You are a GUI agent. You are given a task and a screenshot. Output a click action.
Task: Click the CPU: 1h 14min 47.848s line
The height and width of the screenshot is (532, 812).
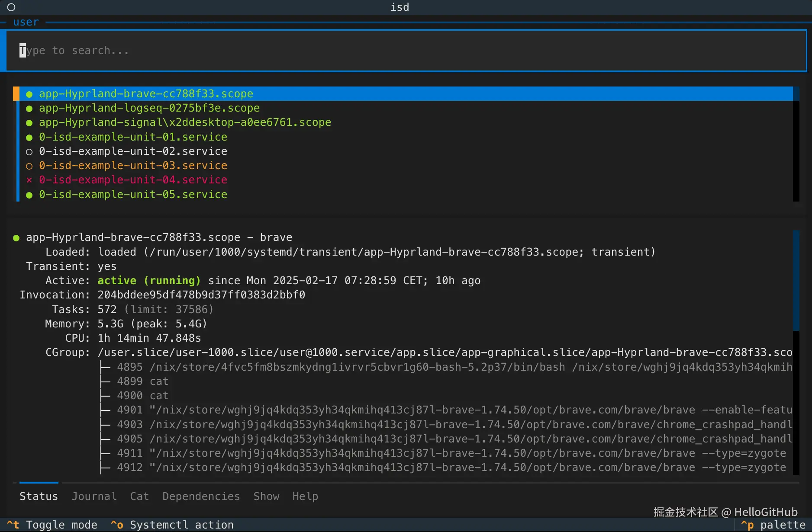(x=133, y=338)
